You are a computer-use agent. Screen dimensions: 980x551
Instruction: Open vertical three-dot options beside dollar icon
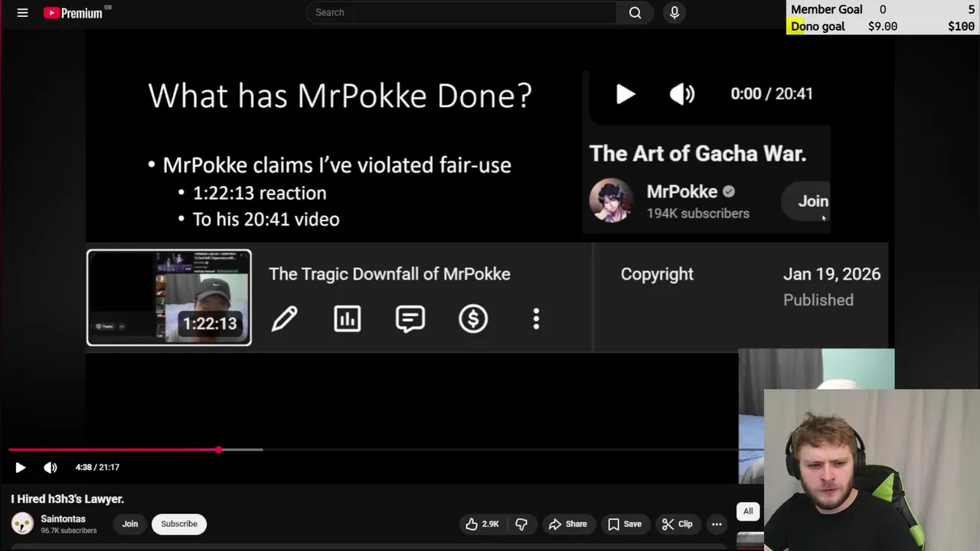pyautogui.click(x=536, y=319)
